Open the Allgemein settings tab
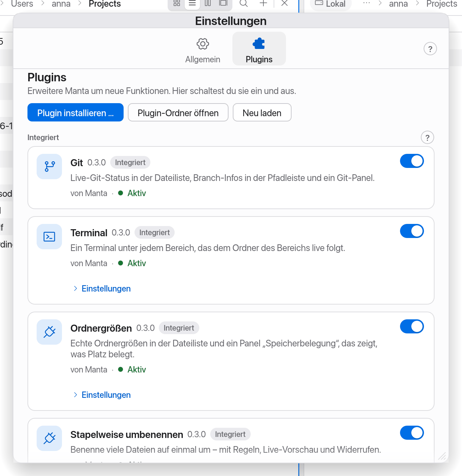462x476 pixels. coord(203,49)
